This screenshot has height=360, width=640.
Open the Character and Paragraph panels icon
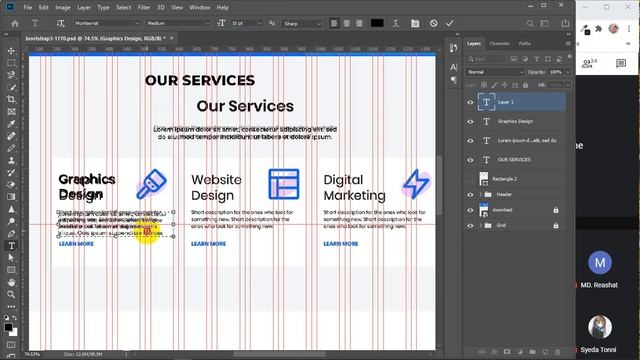click(x=415, y=23)
